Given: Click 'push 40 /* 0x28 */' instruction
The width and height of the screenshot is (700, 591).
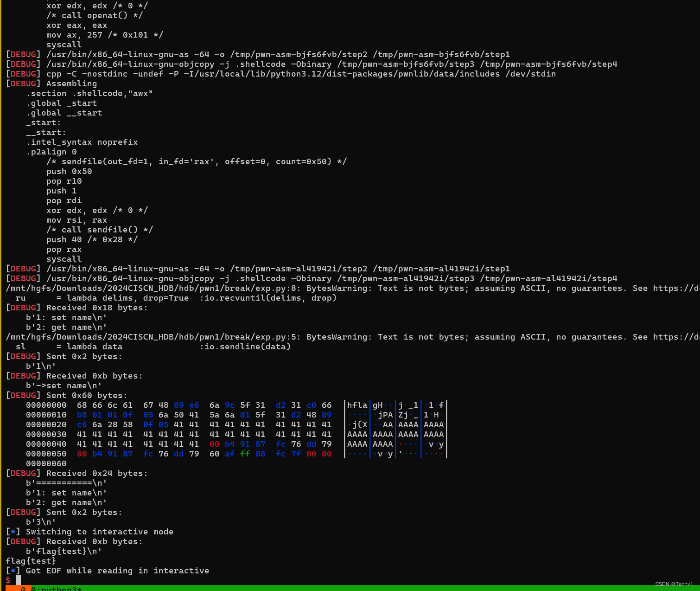Looking at the screenshot, I should [x=92, y=239].
